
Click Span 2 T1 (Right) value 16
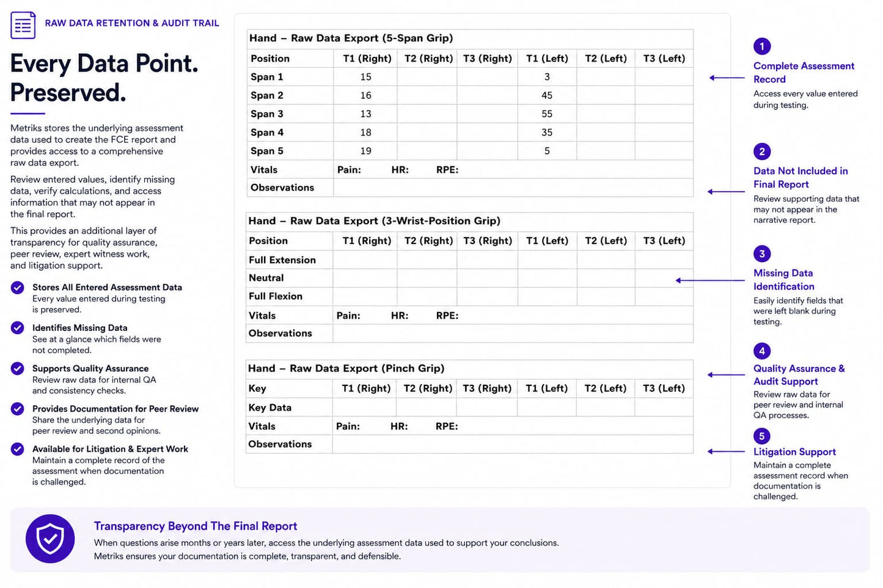(365, 95)
